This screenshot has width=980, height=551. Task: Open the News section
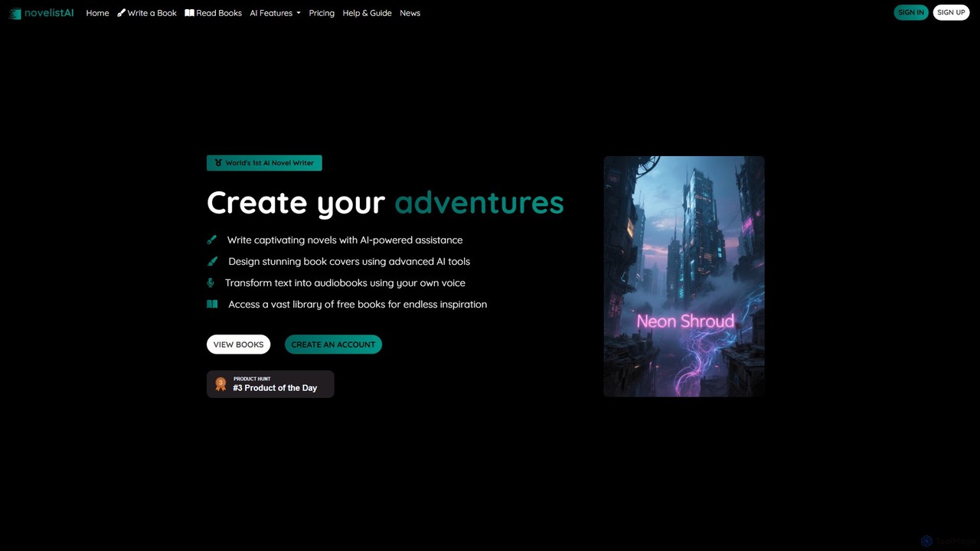pos(410,13)
